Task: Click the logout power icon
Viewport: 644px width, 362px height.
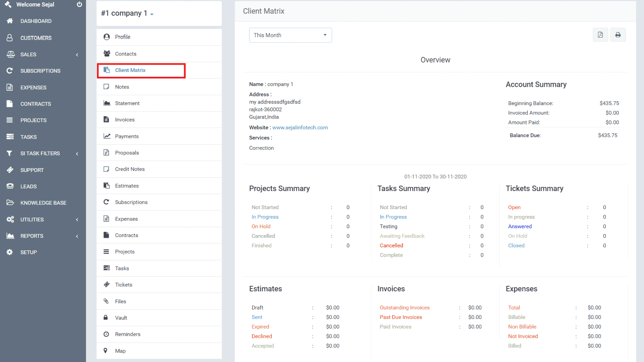Action: (79, 4)
